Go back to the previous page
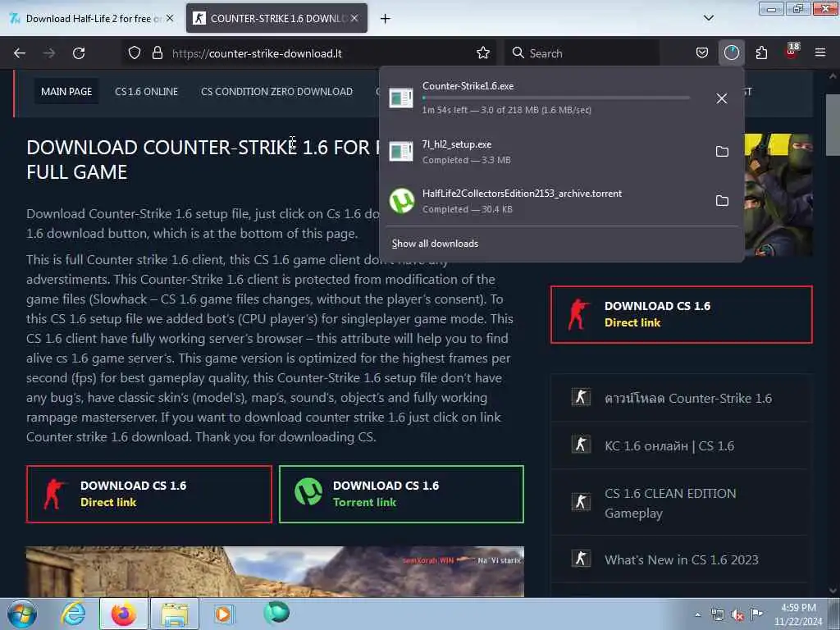 coord(20,53)
